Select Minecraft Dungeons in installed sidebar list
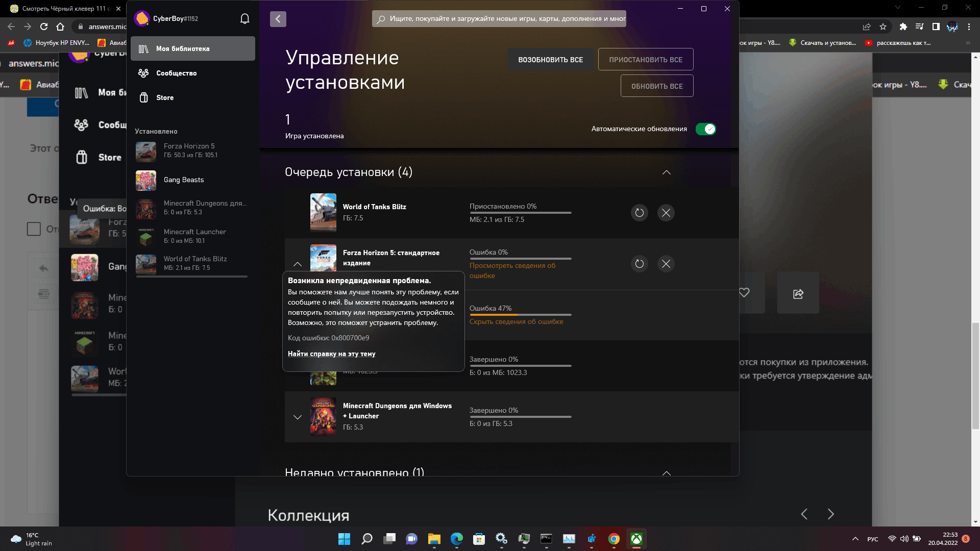Screen dimensions: 980x551 click(192, 208)
